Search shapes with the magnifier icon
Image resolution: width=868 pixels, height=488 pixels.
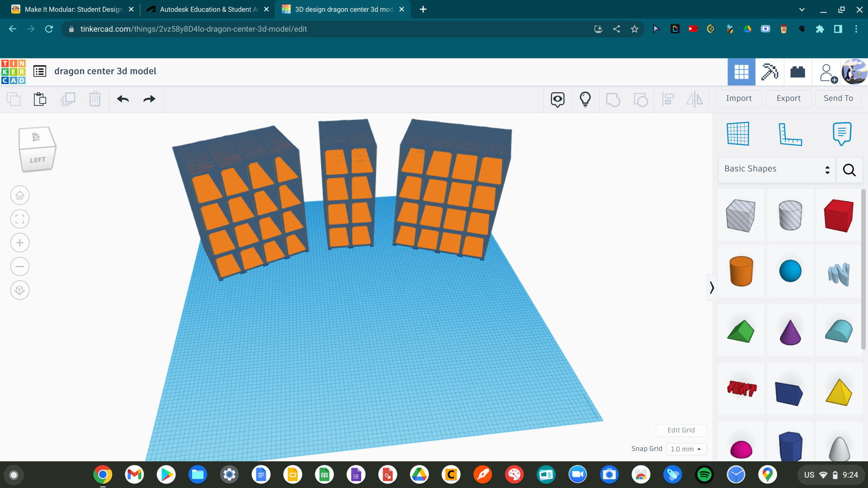tap(849, 170)
